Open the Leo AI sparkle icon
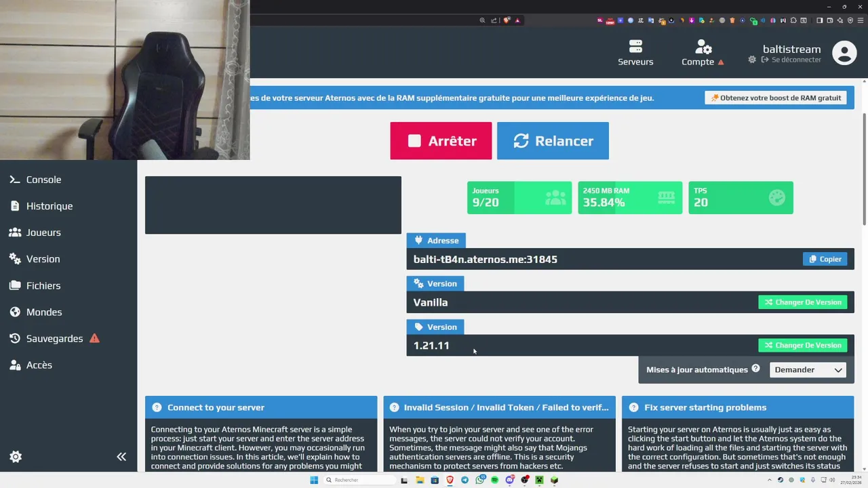 click(x=840, y=20)
